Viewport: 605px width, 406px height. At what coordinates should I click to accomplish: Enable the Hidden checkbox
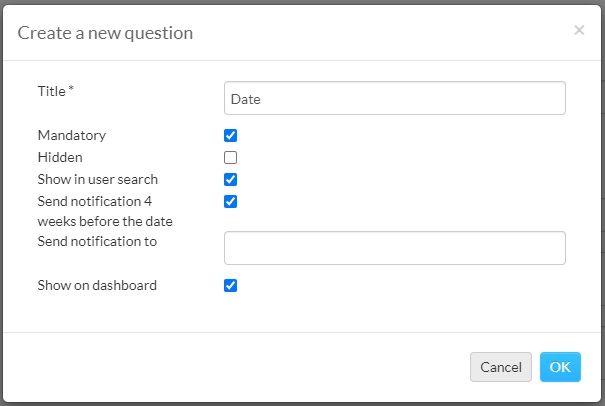click(x=230, y=157)
